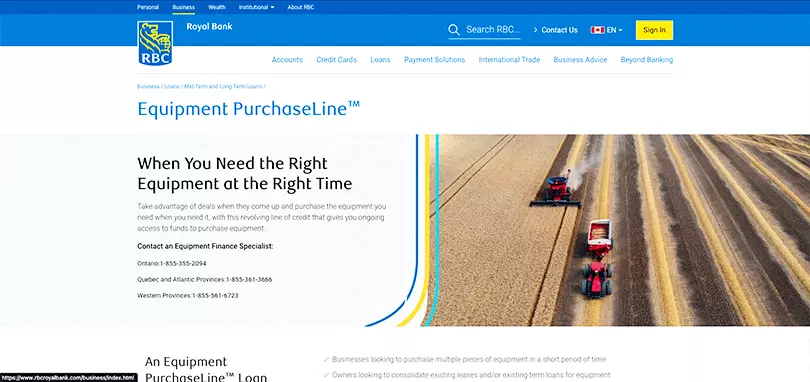Screen dimensions: 810x382
Task: Open the Contact Us link
Action: pos(555,30)
